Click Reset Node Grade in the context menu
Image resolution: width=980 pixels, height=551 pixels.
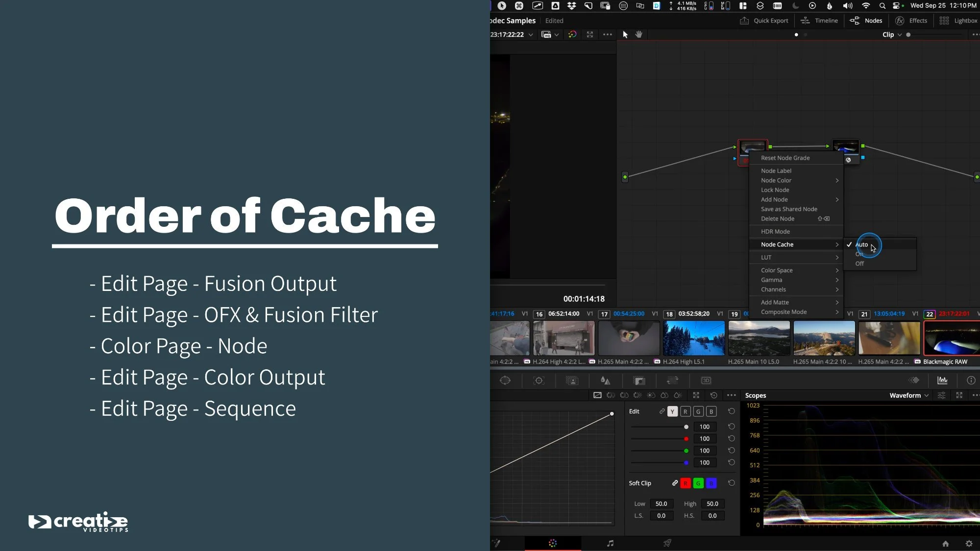[x=785, y=158]
